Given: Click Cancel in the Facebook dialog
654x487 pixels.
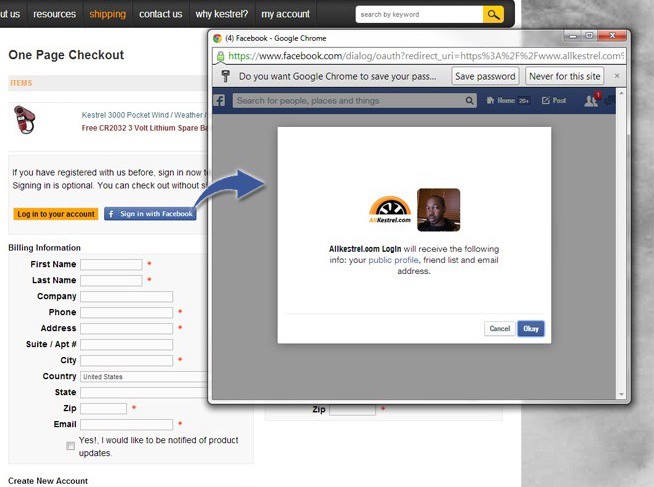Looking at the screenshot, I should point(500,329).
